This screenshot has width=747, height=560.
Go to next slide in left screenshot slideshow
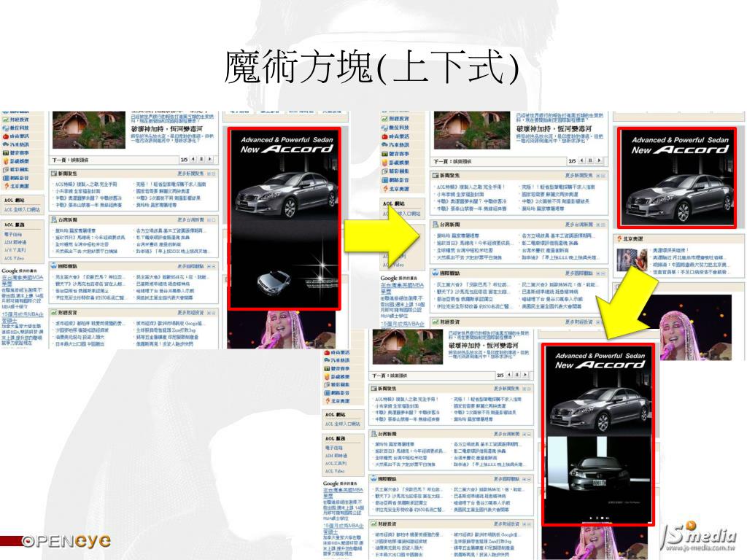tap(210, 159)
